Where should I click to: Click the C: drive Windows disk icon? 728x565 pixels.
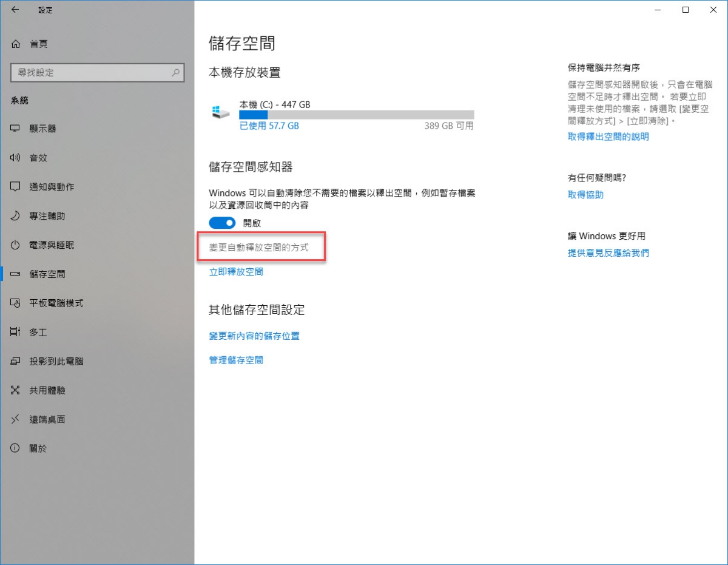(x=220, y=113)
